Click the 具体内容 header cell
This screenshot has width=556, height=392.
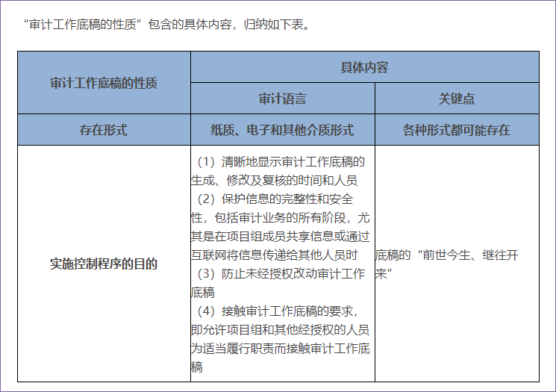(364, 67)
